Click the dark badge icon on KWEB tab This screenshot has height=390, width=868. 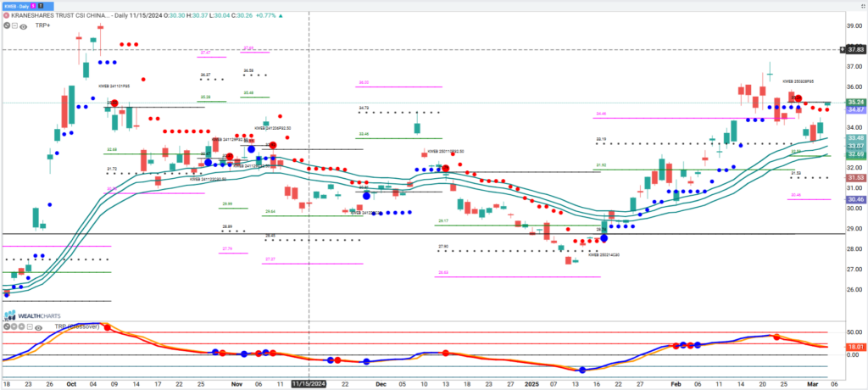pos(41,6)
